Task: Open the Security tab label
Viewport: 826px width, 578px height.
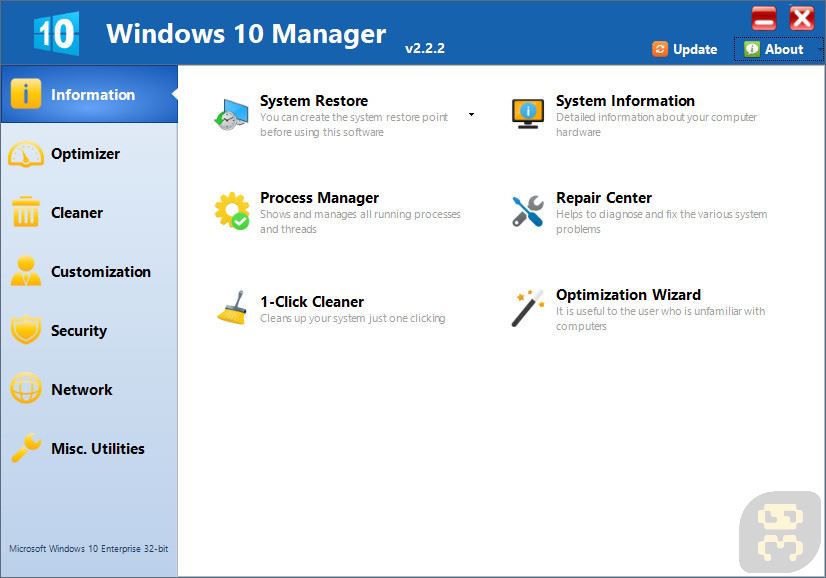Action: pyautogui.click(x=79, y=331)
